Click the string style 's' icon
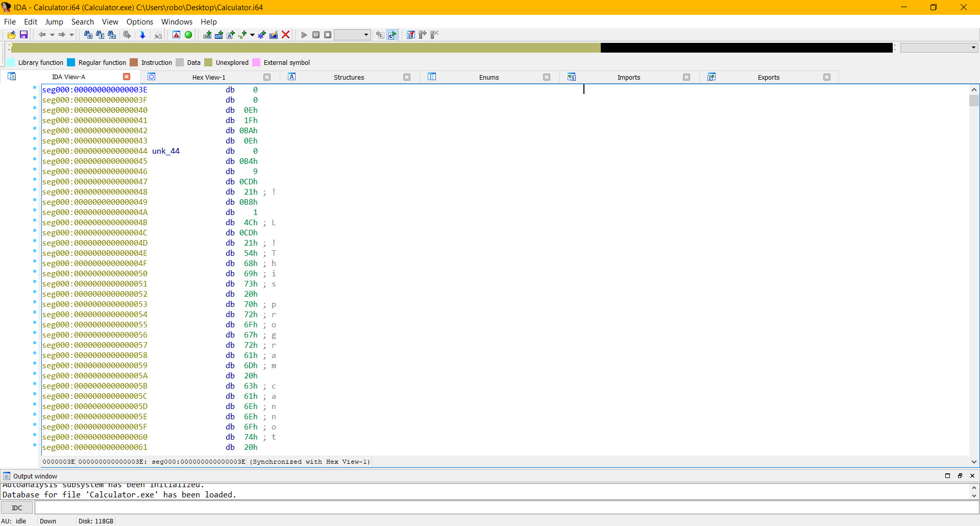This screenshot has height=526, width=980. coord(242,35)
